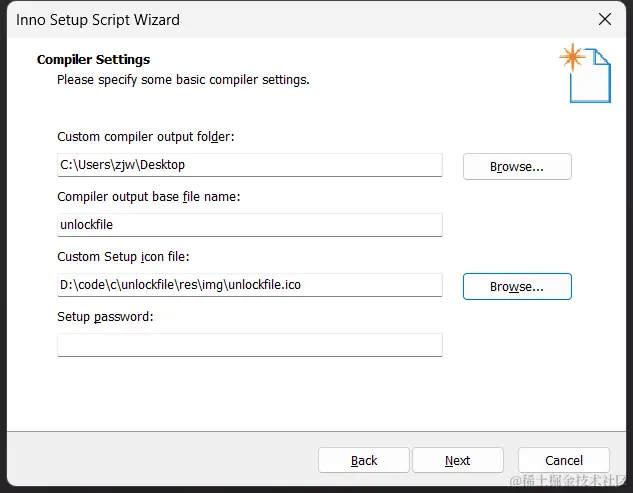
Task: Cancel the script wizard
Action: tap(564, 460)
